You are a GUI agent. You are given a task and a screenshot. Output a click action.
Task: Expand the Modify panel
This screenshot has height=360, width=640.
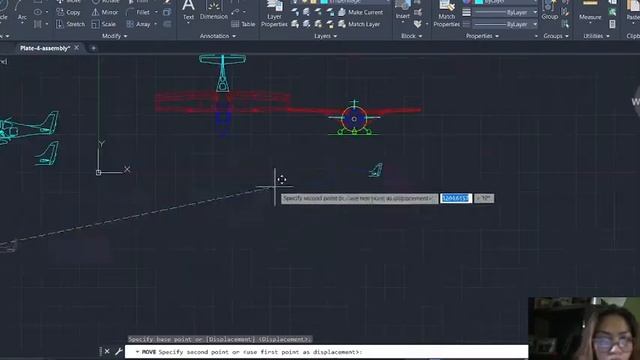point(114,36)
